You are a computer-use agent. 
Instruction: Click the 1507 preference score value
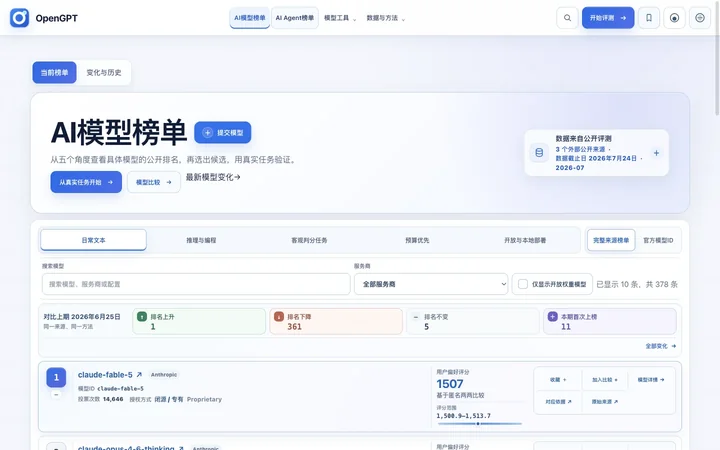click(450, 384)
